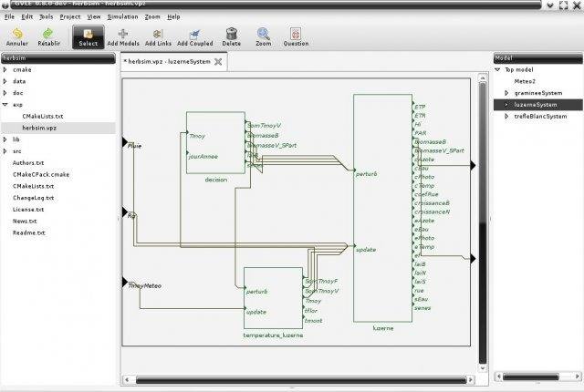Collapse the exp folder

click(x=5, y=105)
